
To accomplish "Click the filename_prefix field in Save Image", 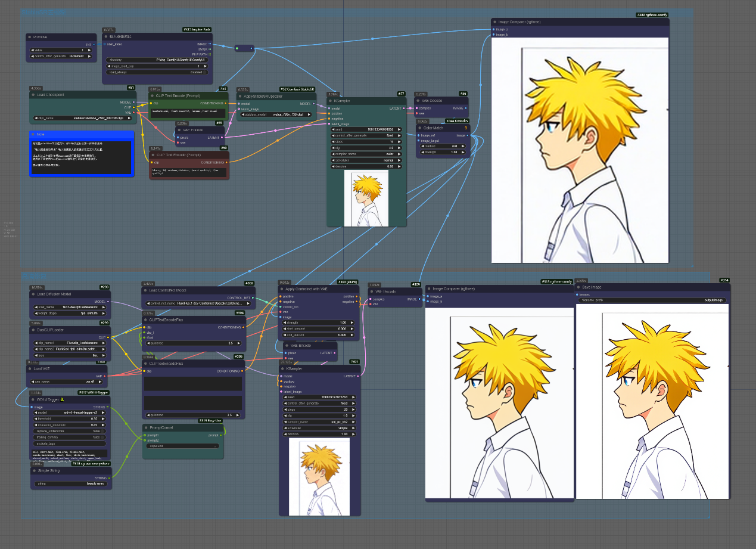I will 652,300.
